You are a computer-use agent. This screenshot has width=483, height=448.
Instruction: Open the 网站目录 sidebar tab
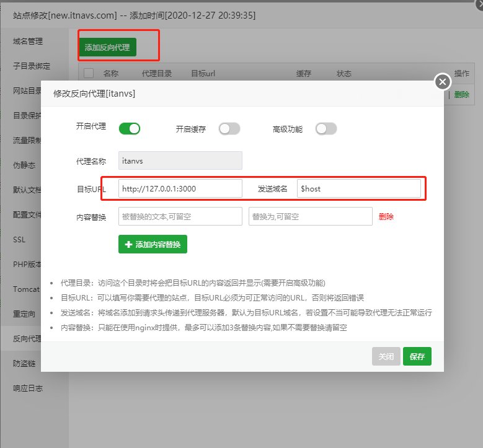click(x=27, y=91)
